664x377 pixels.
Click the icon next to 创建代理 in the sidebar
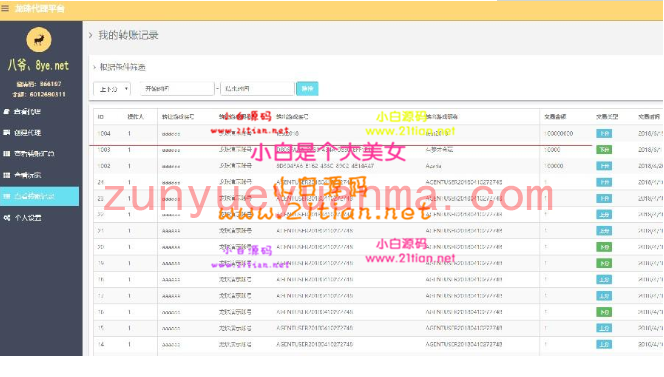6,133
